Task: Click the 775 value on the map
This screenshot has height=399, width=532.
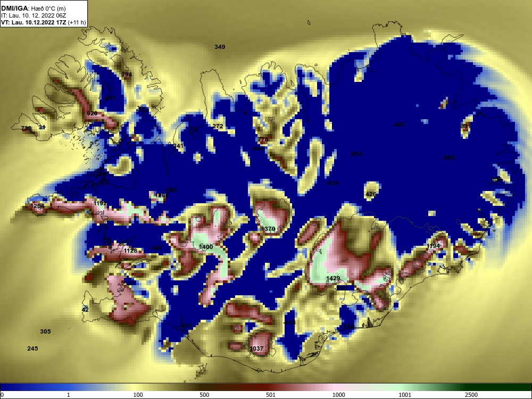Action: click(263, 139)
